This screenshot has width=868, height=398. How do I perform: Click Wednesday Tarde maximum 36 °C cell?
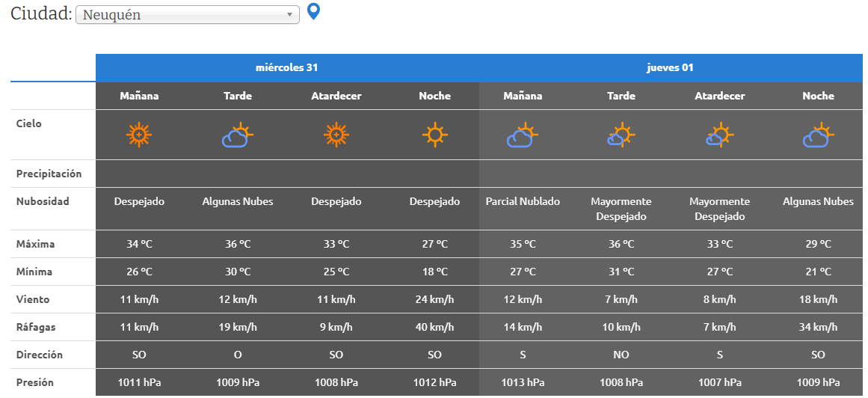(x=238, y=244)
